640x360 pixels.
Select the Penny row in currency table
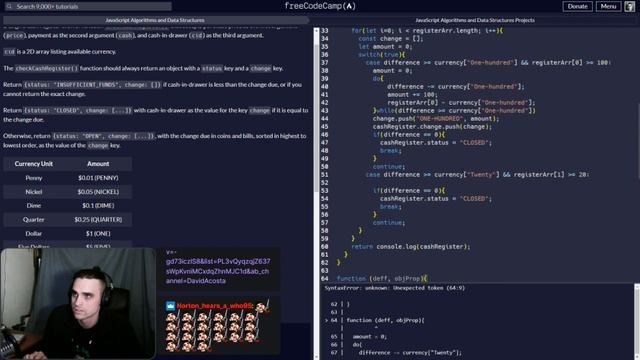(x=67, y=178)
